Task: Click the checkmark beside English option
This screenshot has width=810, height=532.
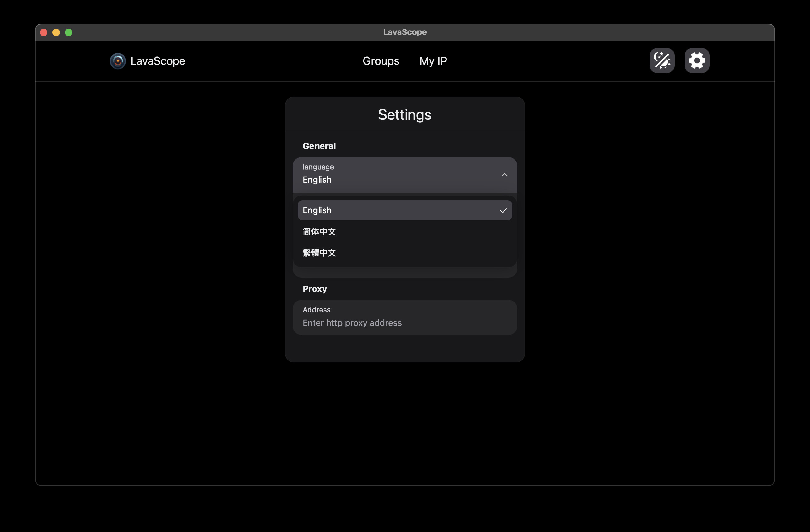Action: pos(503,210)
